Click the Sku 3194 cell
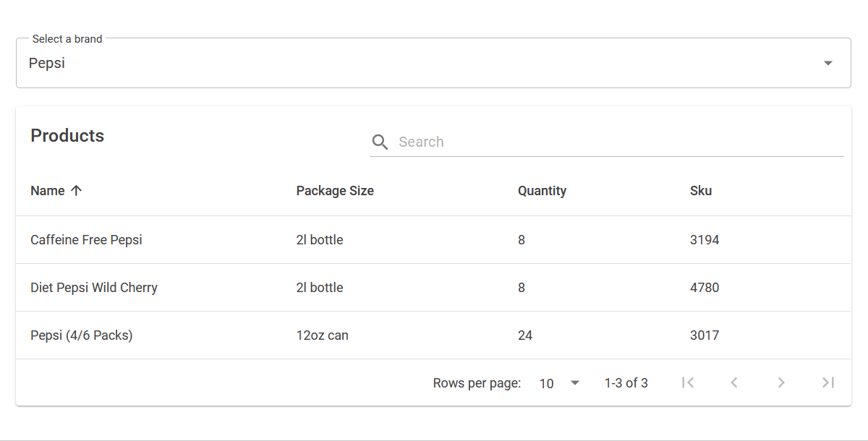This screenshot has width=868, height=441. tap(705, 240)
